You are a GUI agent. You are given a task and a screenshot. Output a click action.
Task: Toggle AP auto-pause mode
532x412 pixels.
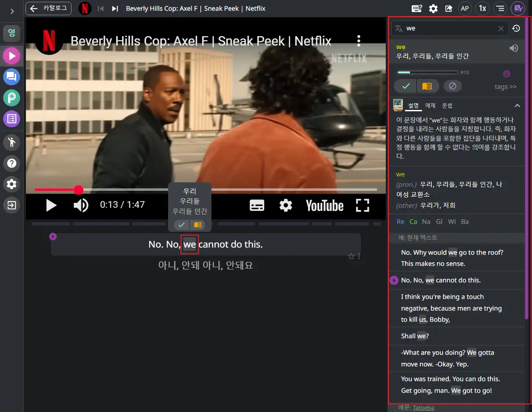[x=465, y=8]
